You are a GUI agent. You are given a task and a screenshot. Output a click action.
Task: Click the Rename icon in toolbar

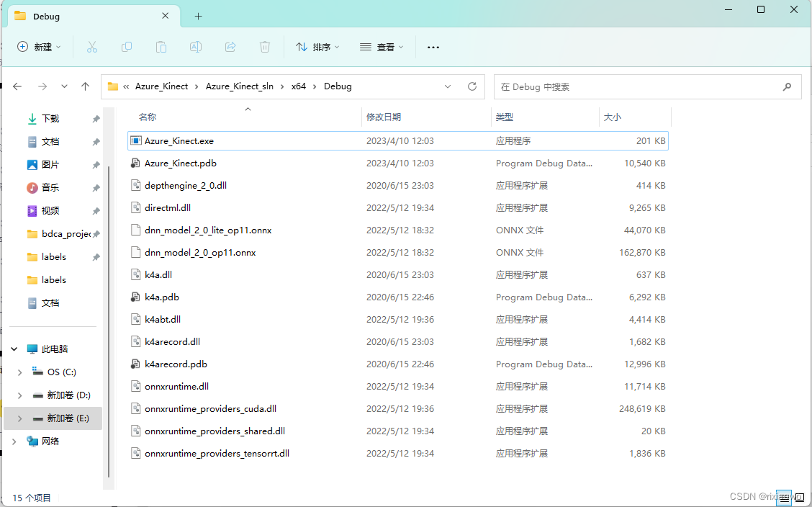[x=196, y=47]
